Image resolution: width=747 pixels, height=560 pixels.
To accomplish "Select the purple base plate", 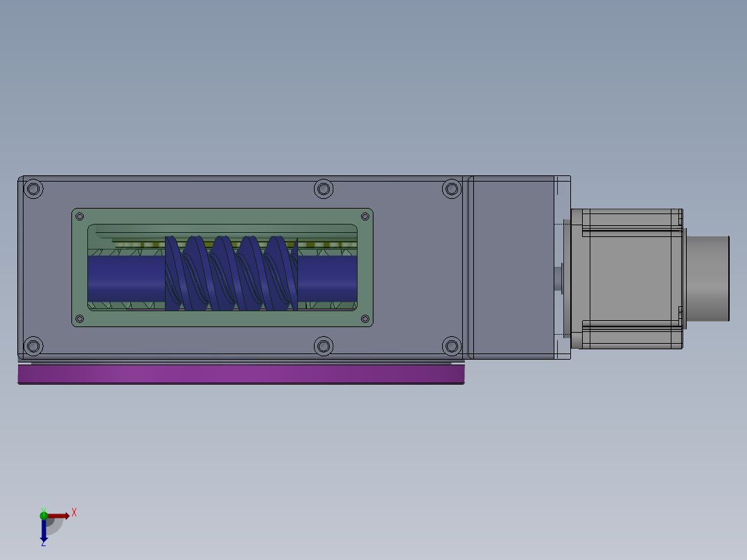I will [x=241, y=374].
